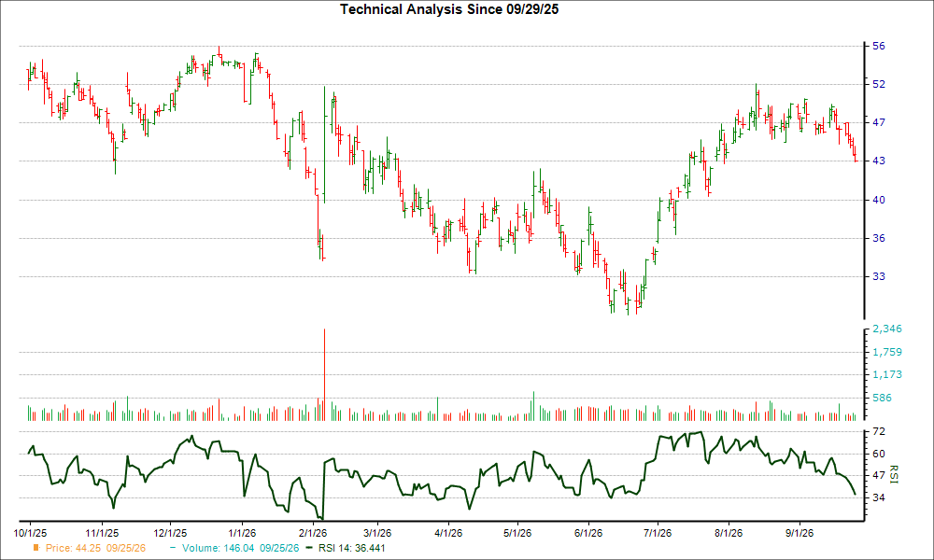Image resolution: width=934 pixels, height=560 pixels.
Task: Click the green RSI legend line marker
Action: tap(309, 548)
